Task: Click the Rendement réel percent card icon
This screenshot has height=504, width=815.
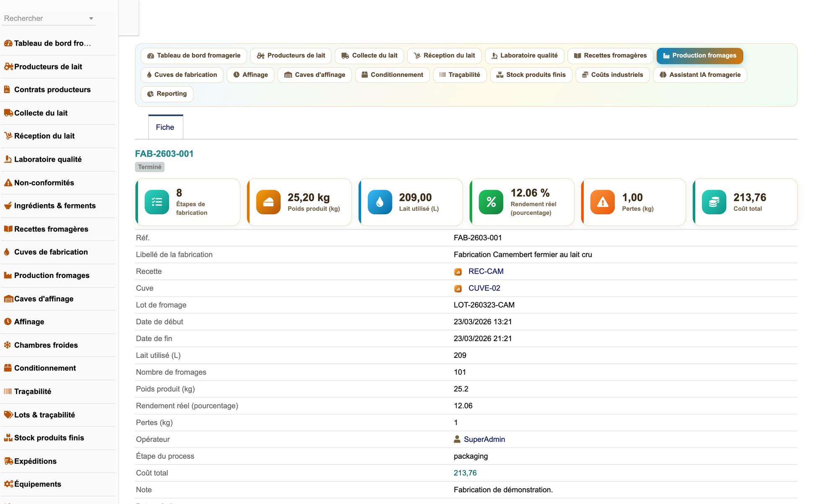Action: click(x=491, y=202)
